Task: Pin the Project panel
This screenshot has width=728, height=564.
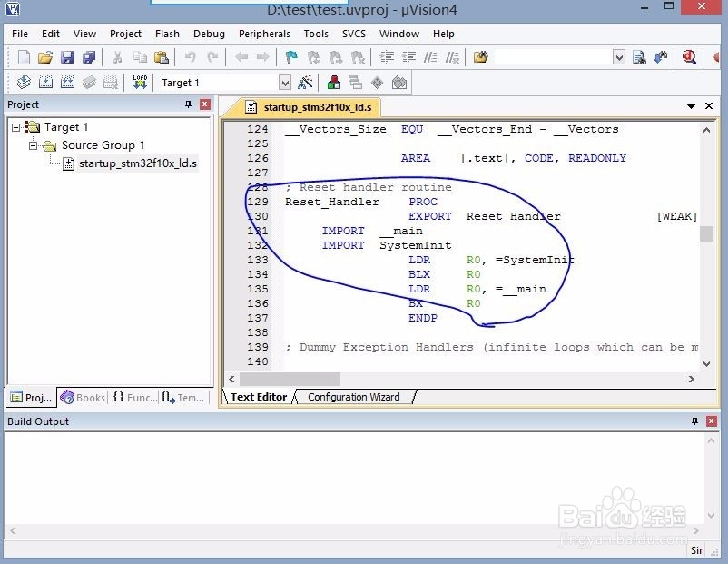Action: click(188, 104)
